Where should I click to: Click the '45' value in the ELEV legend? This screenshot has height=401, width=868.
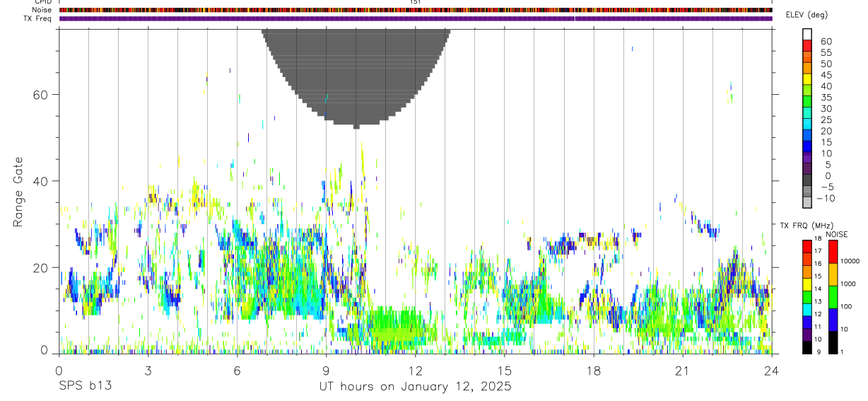pyautogui.click(x=826, y=75)
